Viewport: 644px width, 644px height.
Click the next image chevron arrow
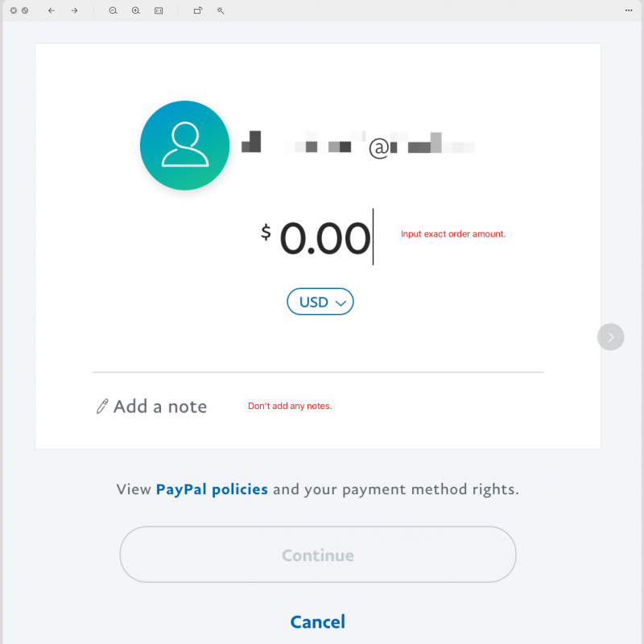pos(610,336)
